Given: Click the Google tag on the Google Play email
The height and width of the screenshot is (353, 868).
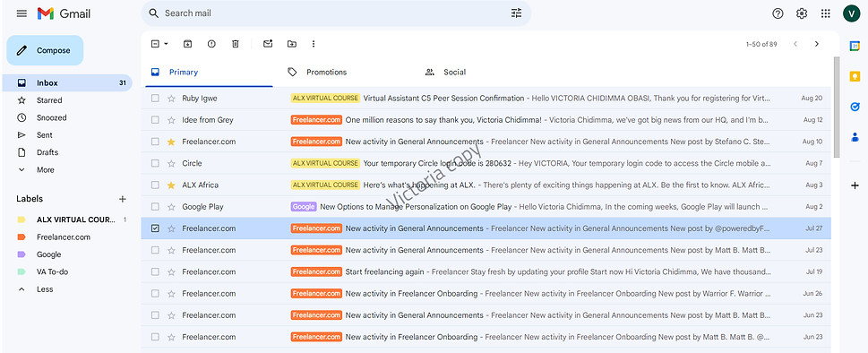Looking at the screenshot, I should 304,207.
